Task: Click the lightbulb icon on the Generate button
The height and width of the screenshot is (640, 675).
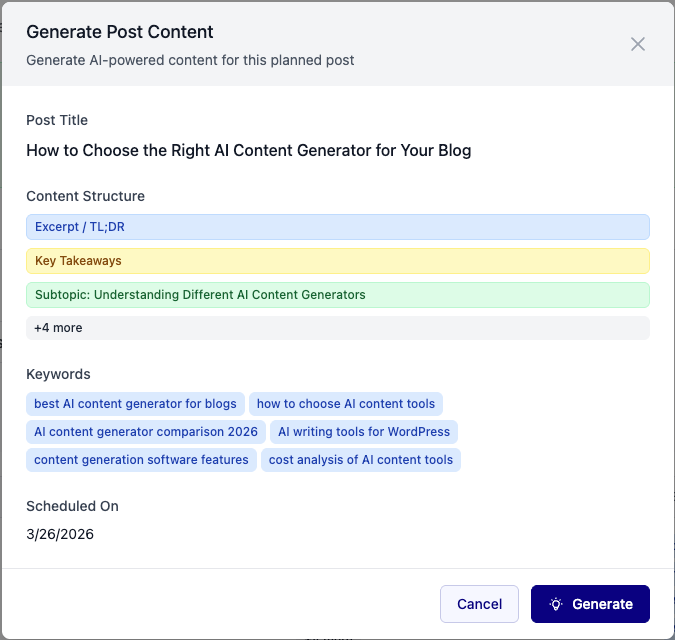Action: pos(556,604)
